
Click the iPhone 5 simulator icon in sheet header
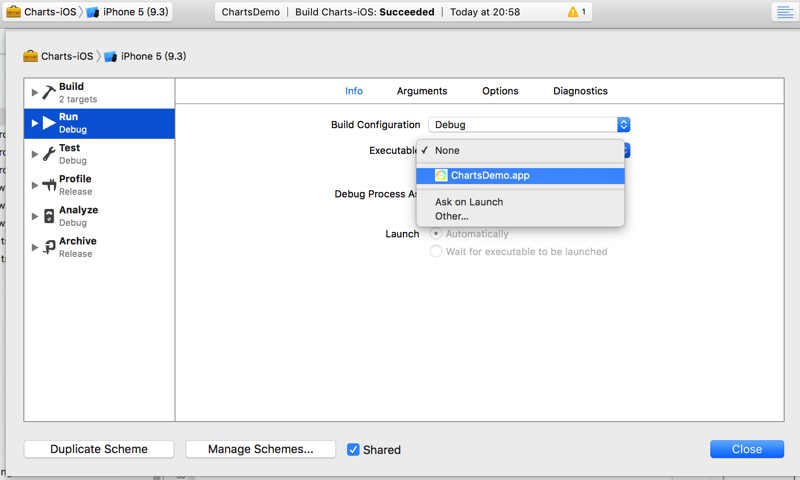point(110,56)
